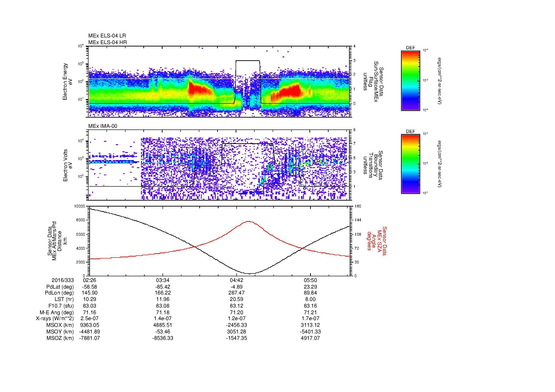Viewport: 555px width, 392px height.
Task: Click the PdLat value '-58.58'
Action: pos(89,287)
